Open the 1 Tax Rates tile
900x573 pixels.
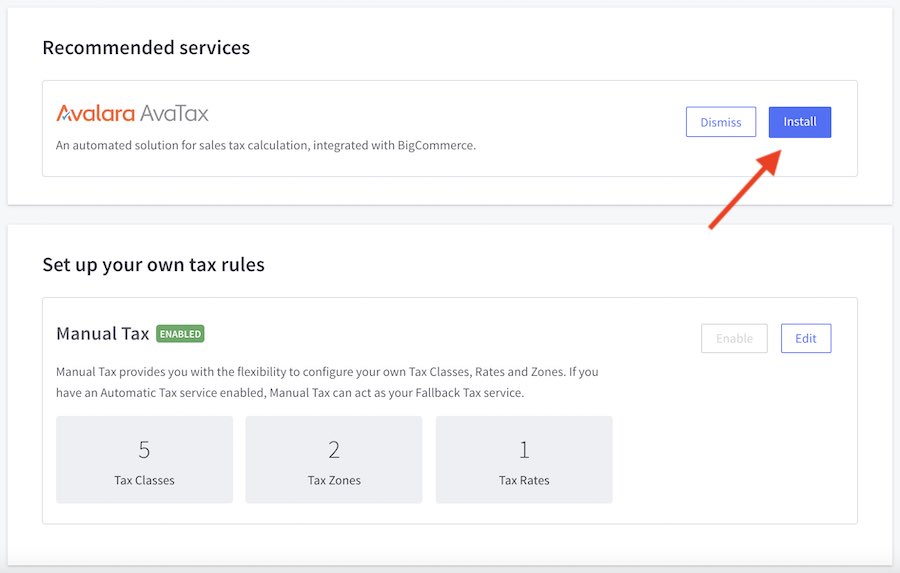pyautogui.click(x=524, y=460)
